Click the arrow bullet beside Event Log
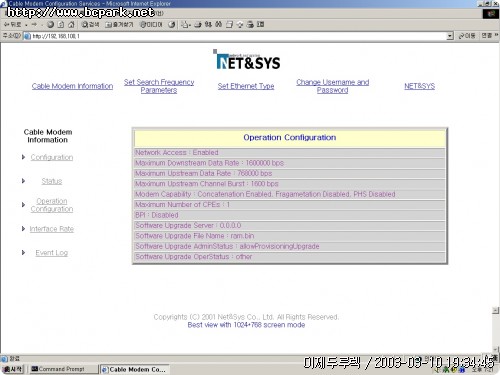Screen dimensions: 500x375 click(x=23, y=252)
